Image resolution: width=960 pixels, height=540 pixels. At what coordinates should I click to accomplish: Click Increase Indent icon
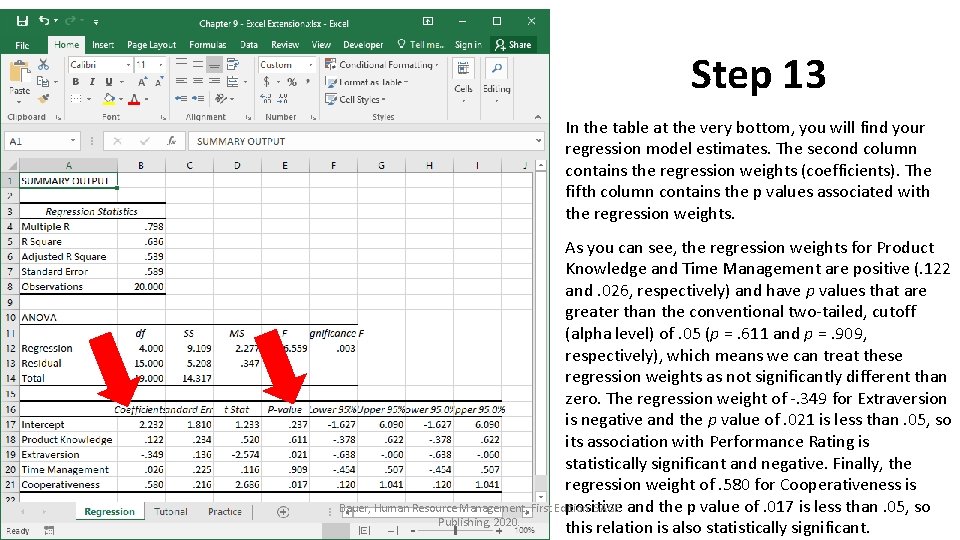(198, 98)
